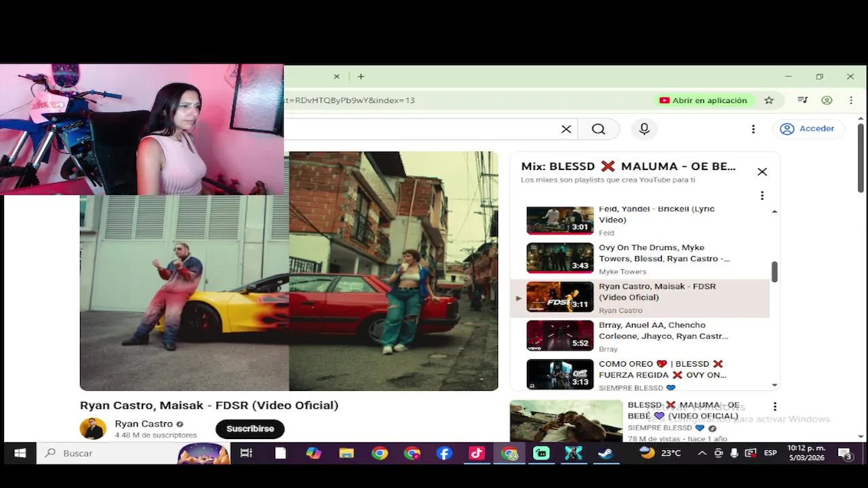Open Chrome media controls icon
Viewport: 868px width, 488px height.
click(x=803, y=100)
